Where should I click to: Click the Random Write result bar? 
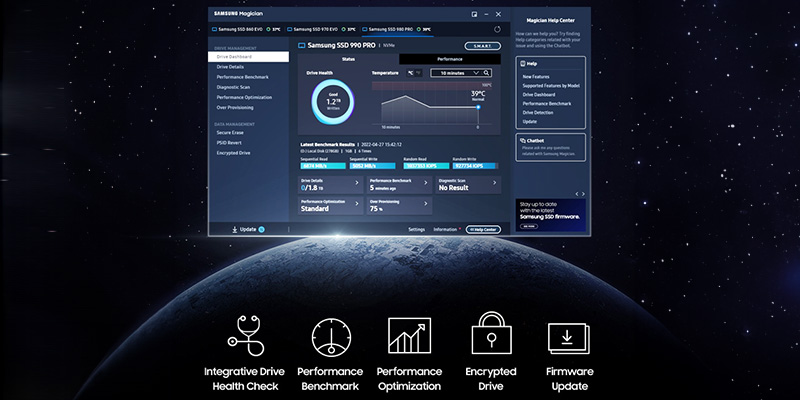(x=476, y=166)
